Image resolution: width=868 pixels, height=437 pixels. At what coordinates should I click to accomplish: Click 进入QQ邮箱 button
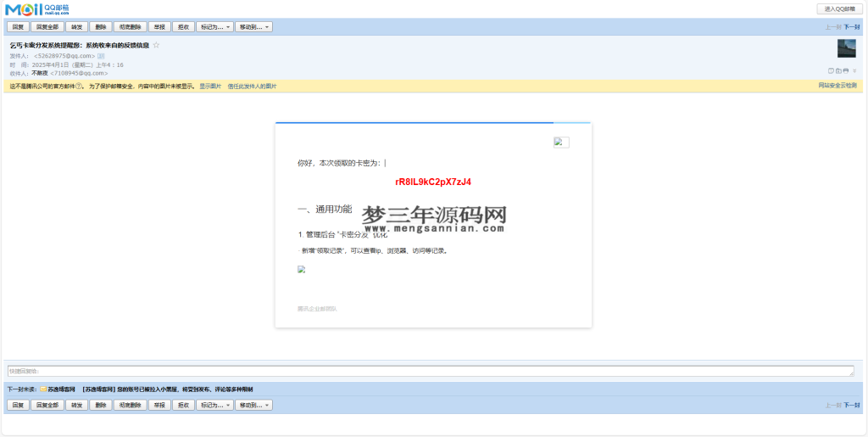[839, 8]
